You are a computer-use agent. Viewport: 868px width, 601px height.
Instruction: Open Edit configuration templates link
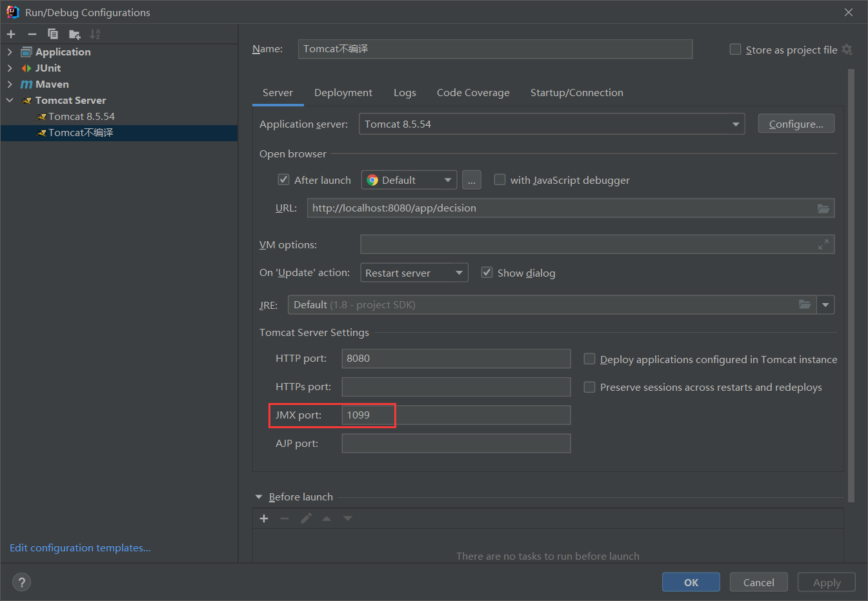click(x=80, y=548)
